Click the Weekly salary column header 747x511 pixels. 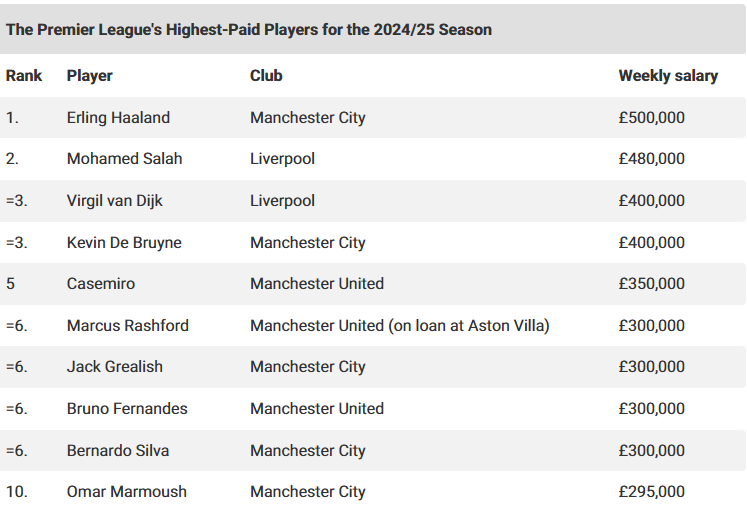point(668,75)
